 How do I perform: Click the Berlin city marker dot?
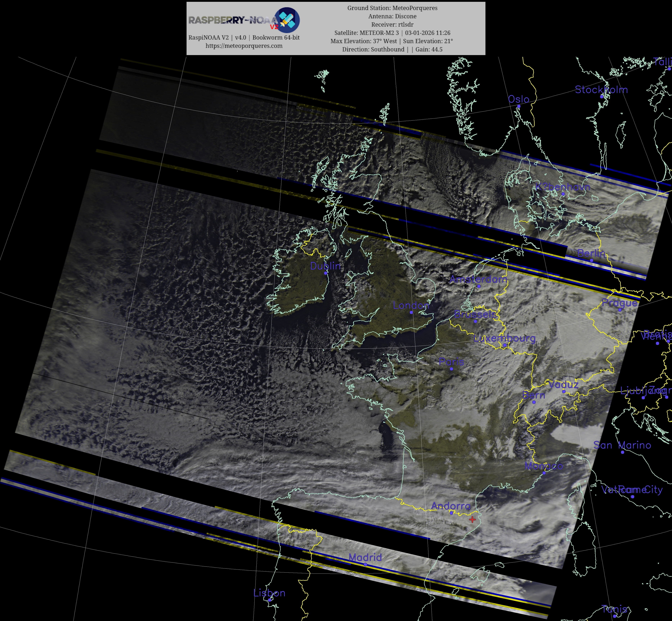[x=591, y=260]
